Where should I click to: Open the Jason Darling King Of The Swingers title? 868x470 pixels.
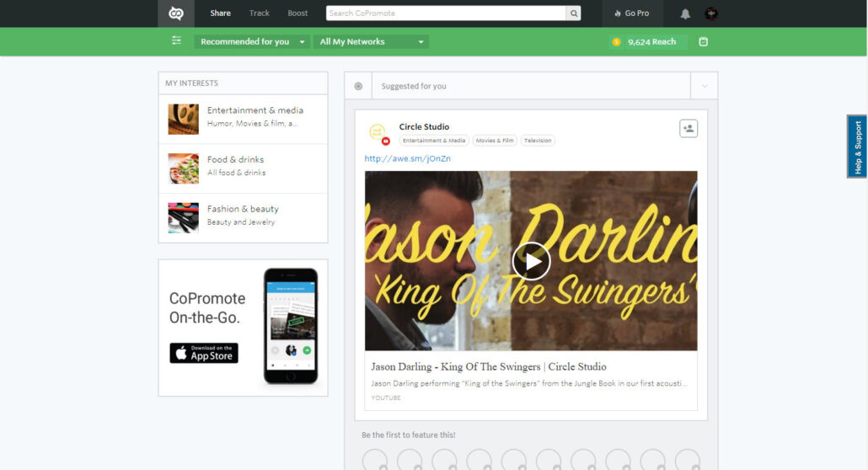pyautogui.click(x=489, y=366)
